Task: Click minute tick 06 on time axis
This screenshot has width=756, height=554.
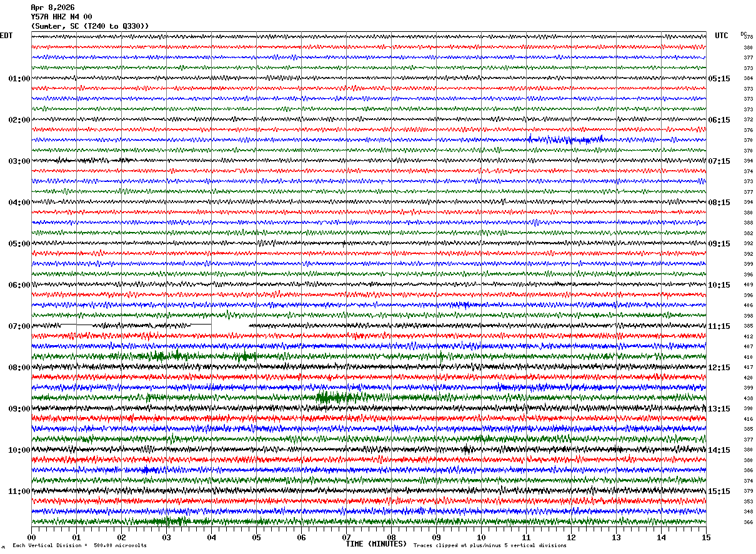Action: pyautogui.click(x=301, y=537)
